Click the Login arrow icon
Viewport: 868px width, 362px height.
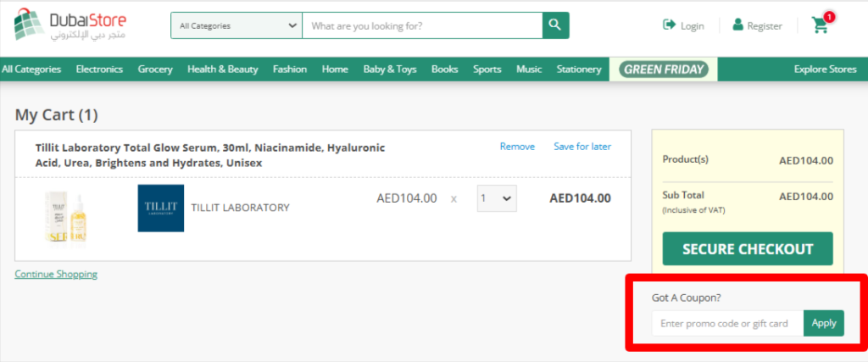click(669, 25)
